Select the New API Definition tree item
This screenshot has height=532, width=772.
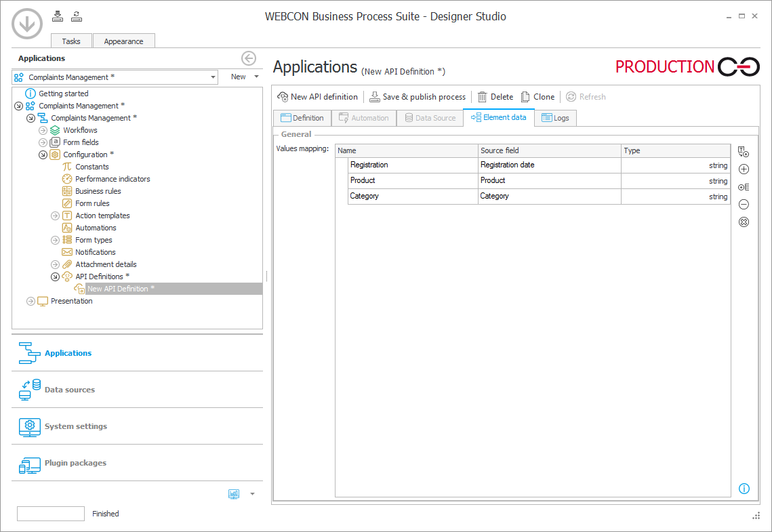[x=174, y=289]
